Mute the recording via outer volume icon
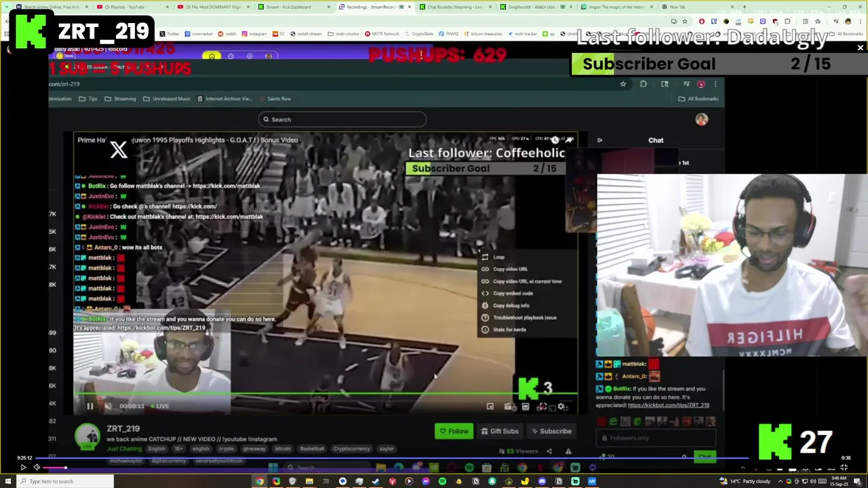 37,467
